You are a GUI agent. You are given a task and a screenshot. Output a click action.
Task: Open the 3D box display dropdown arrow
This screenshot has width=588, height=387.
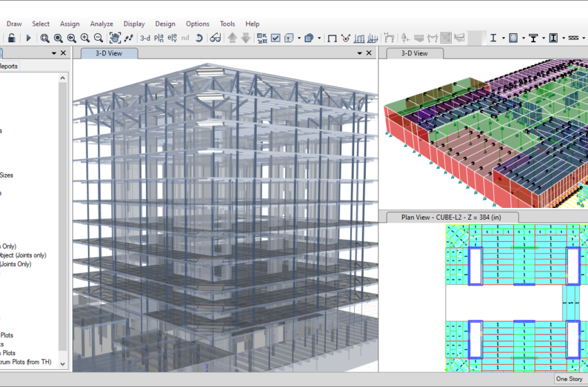click(x=320, y=38)
